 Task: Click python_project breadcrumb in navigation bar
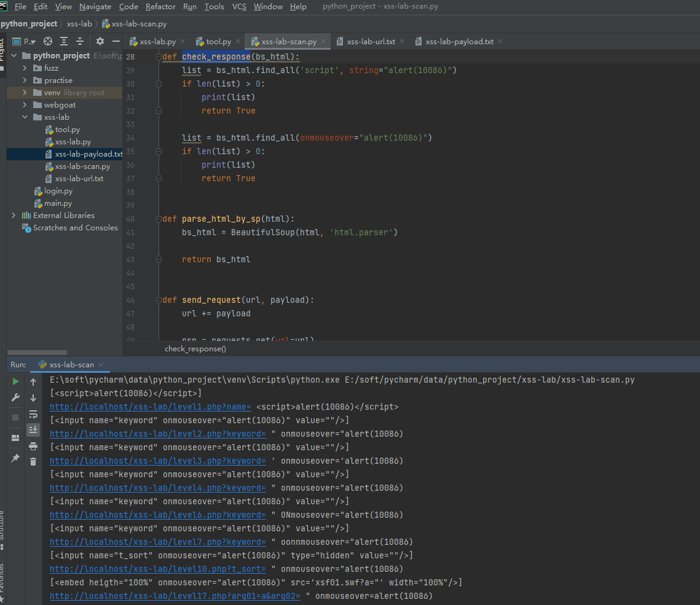[29, 23]
